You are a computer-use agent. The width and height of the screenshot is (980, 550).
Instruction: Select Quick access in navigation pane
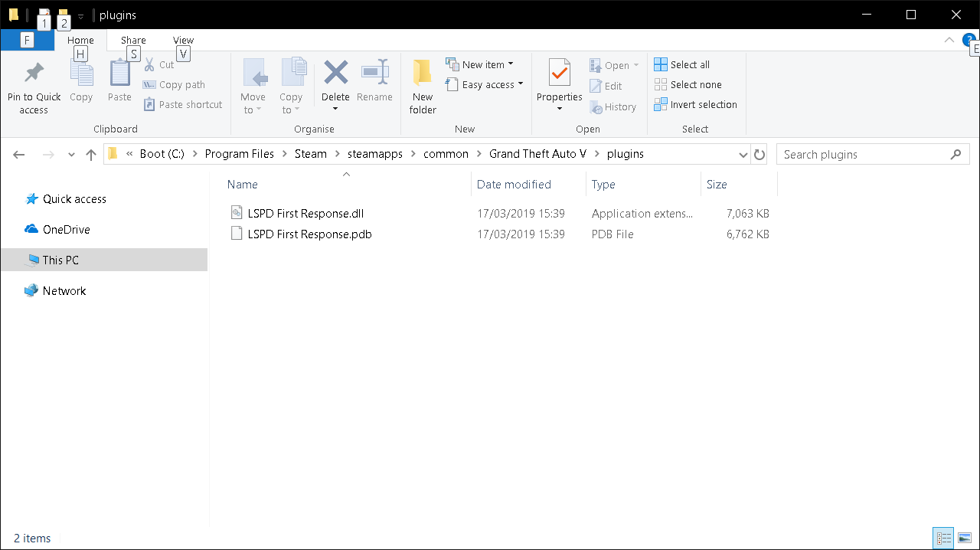(74, 198)
